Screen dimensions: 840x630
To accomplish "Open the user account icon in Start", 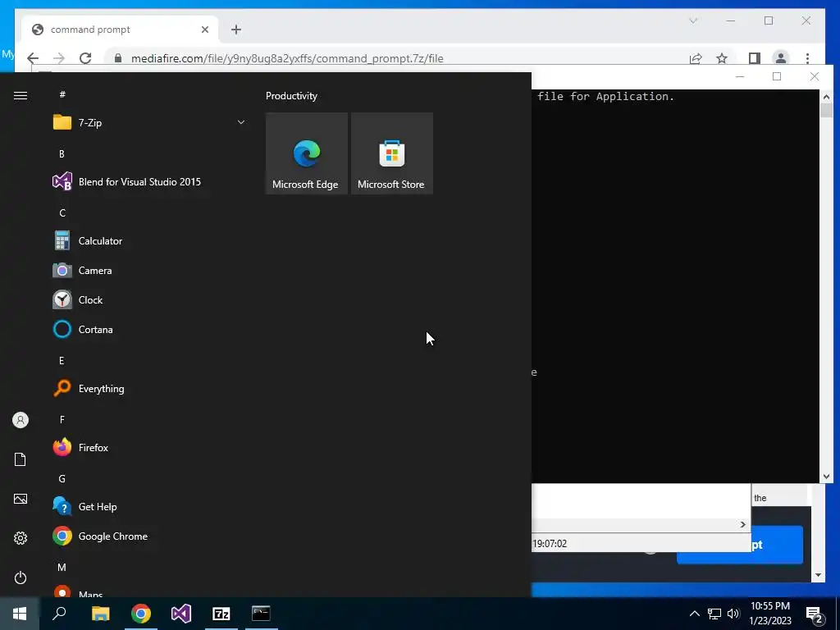I will point(21,420).
